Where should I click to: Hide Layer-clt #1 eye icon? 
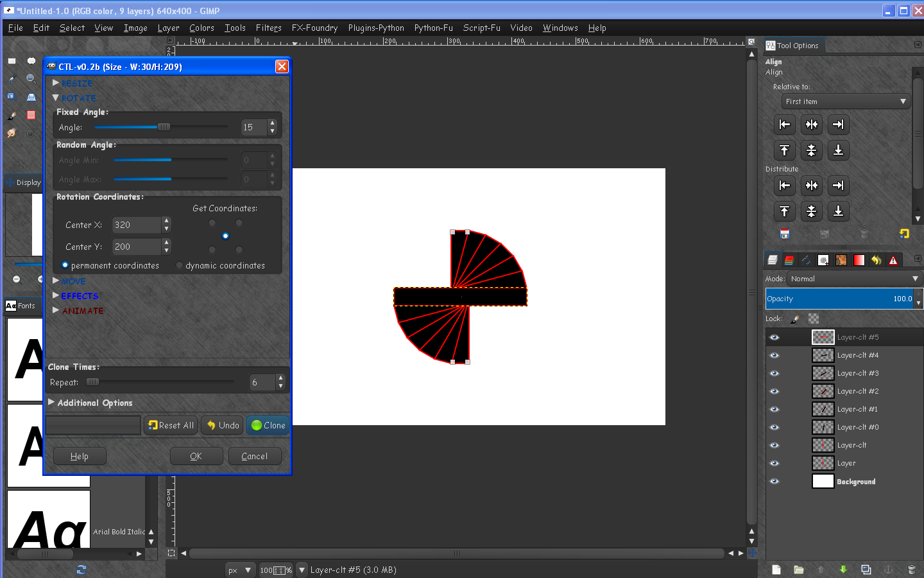(774, 409)
